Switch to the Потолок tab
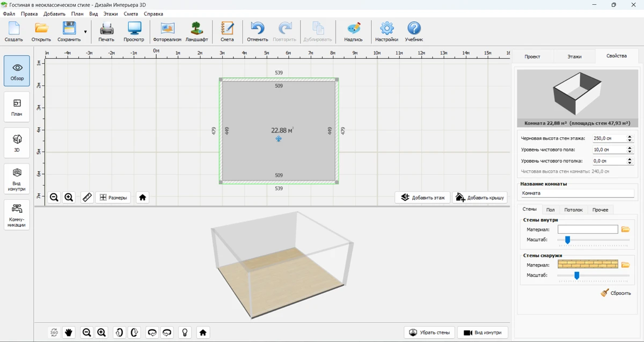 (573, 210)
